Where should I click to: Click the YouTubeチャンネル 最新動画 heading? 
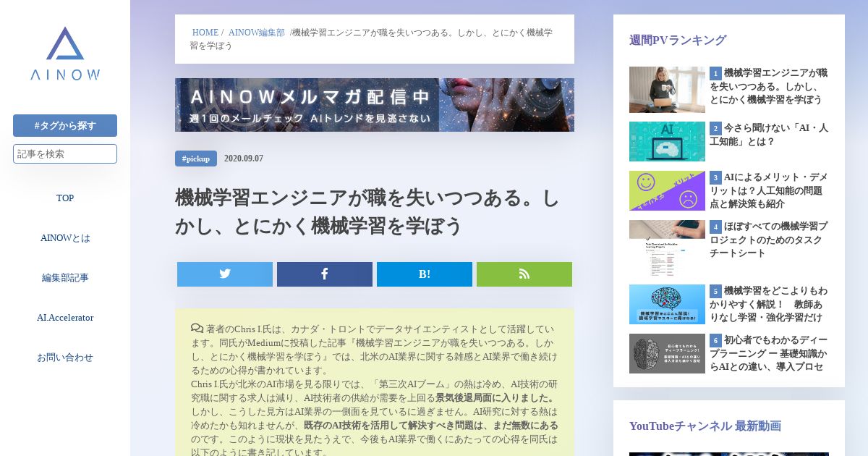(705, 426)
